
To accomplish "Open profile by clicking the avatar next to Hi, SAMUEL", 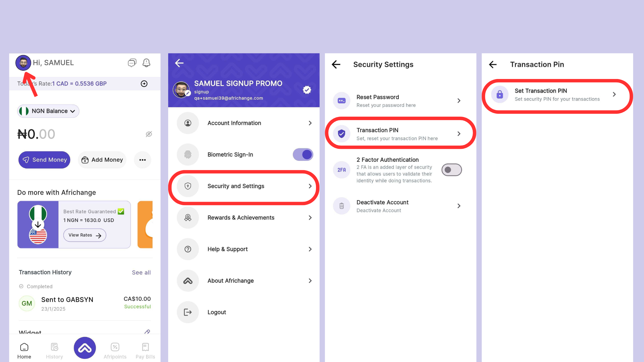I will pyautogui.click(x=23, y=63).
